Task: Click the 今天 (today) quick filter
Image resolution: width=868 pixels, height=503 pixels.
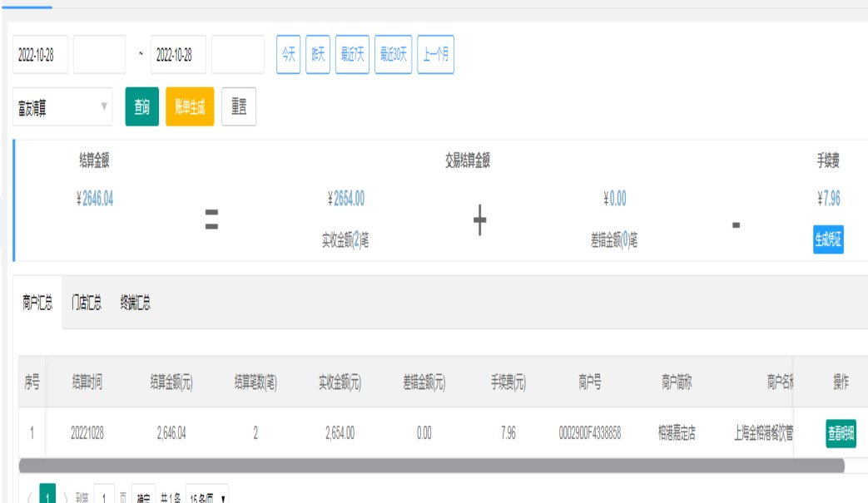Action: [288, 55]
